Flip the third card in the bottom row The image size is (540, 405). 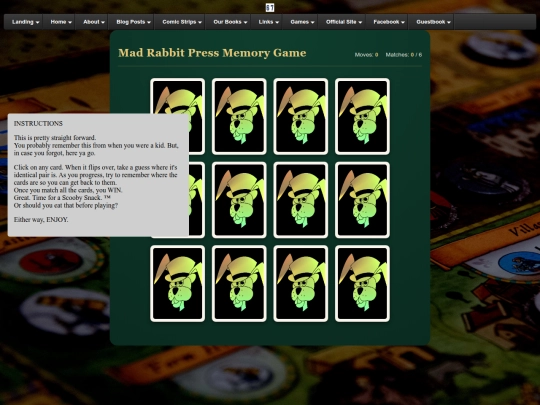[301, 284]
